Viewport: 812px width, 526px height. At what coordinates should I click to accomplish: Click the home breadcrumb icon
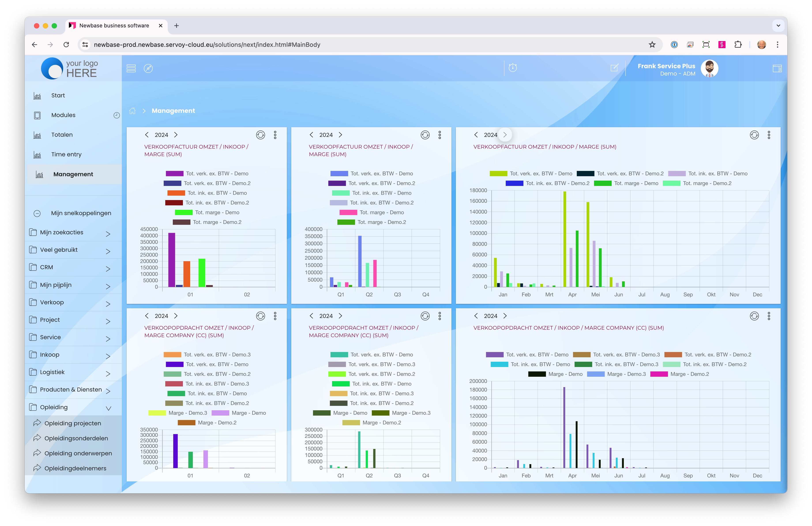click(132, 111)
